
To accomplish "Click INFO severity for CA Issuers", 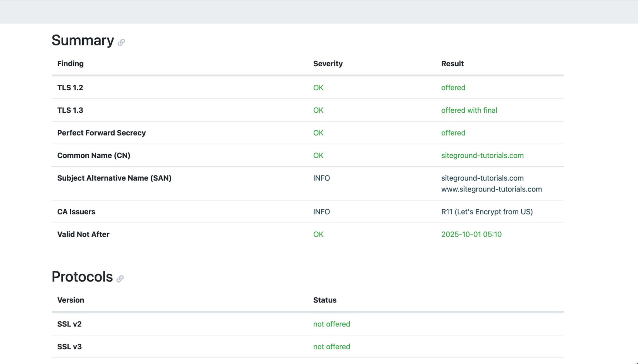I will pyautogui.click(x=322, y=212).
